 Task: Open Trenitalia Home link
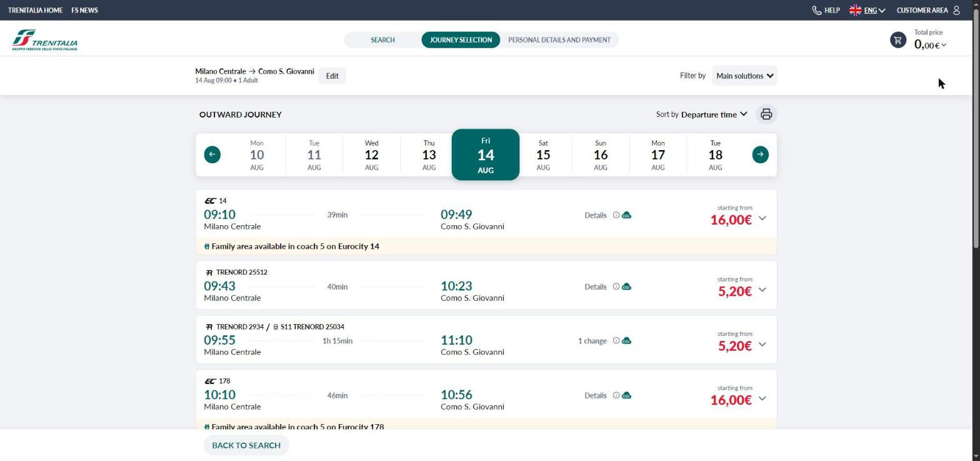(35, 10)
